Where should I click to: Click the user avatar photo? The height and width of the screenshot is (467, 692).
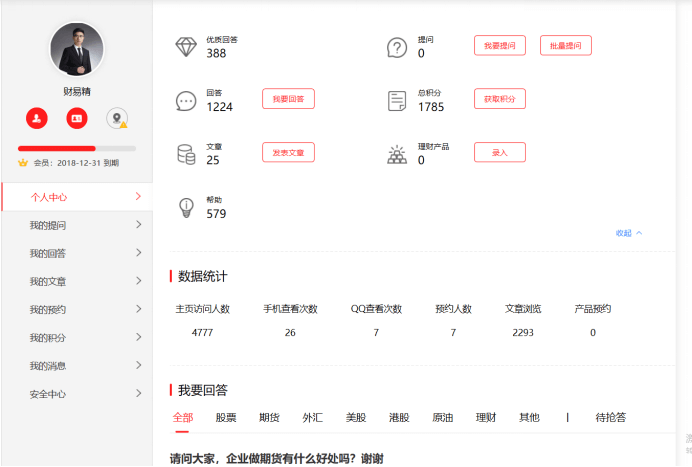77,49
